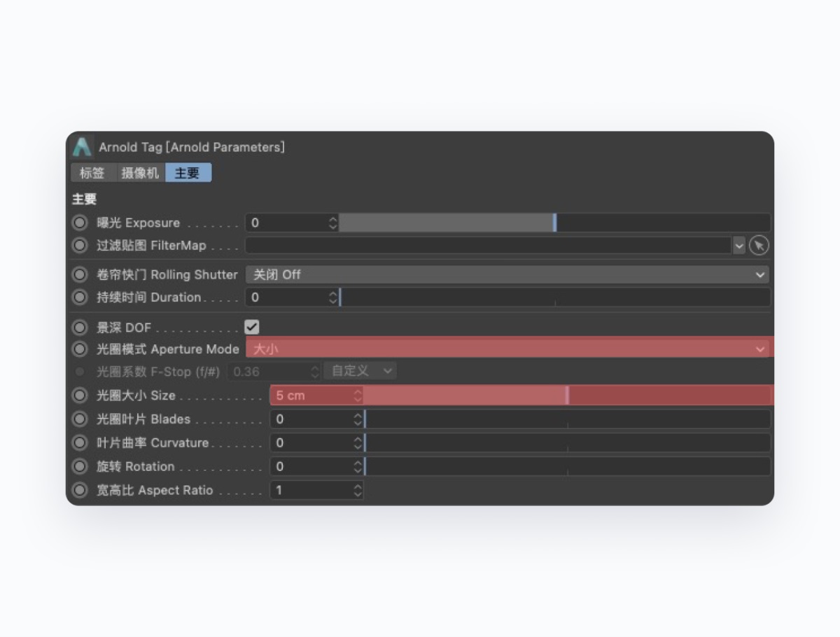This screenshot has width=840, height=637.
Task: Click the Arnold logo icon in header
Action: click(x=82, y=147)
